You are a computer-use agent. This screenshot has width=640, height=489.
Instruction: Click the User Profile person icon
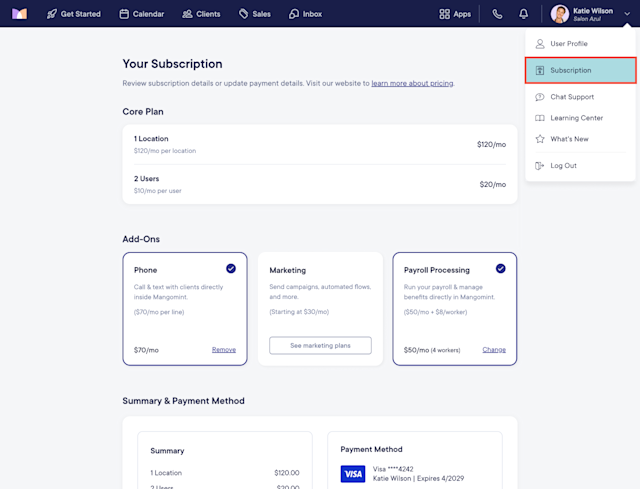tap(540, 44)
